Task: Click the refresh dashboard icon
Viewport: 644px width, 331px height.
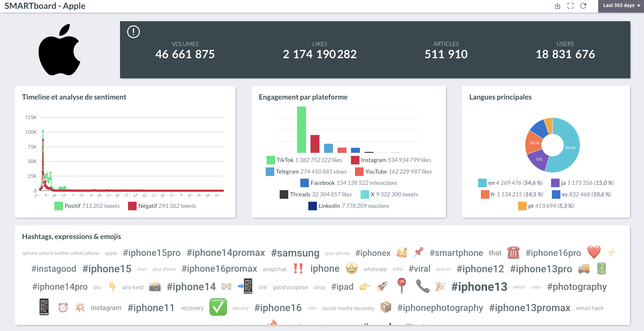Action: coord(583,6)
